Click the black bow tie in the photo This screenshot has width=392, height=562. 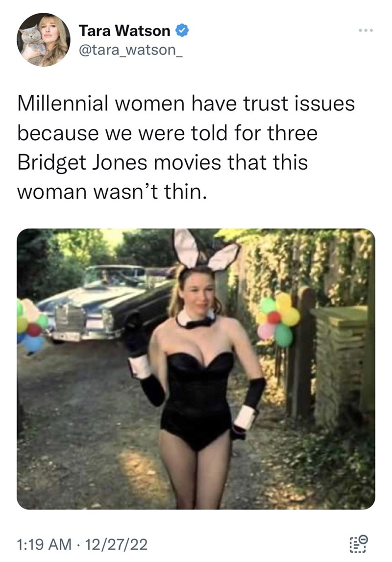click(196, 322)
